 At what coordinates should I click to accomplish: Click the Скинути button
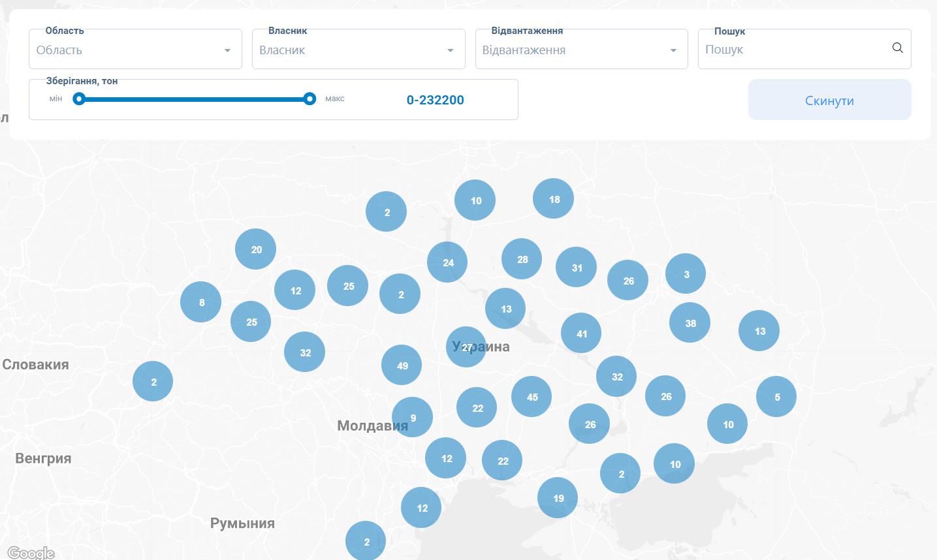(829, 100)
